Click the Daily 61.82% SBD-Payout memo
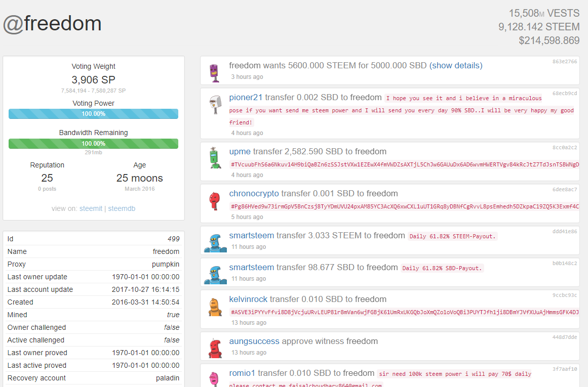Viewport: 588px width, 387px height. [x=442, y=268]
